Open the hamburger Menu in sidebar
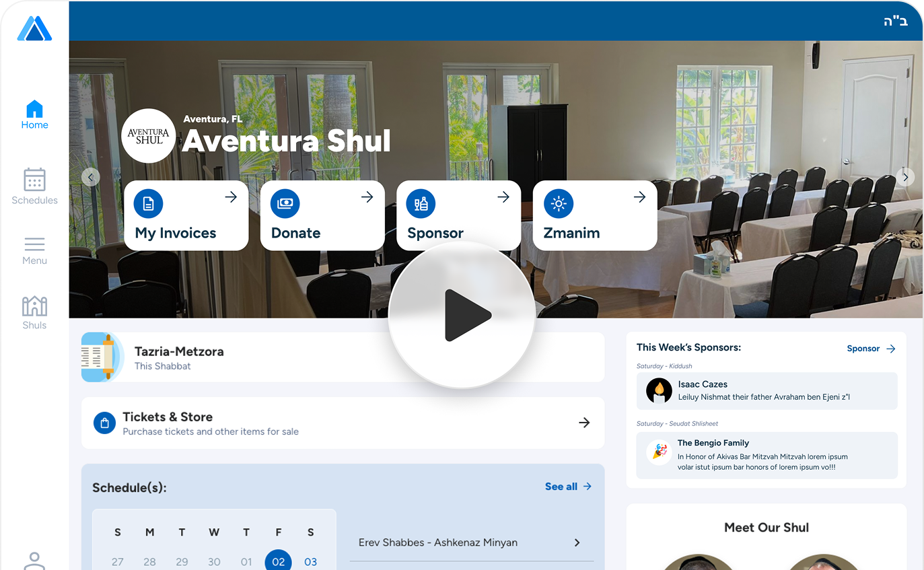The height and width of the screenshot is (570, 924). pyautogui.click(x=34, y=251)
